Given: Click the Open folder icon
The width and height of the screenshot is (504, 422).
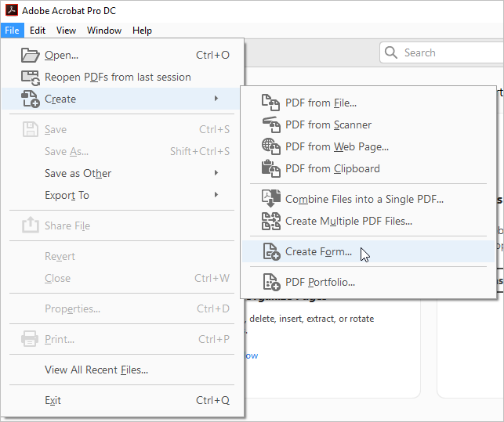Looking at the screenshot, I should [31, 56].
